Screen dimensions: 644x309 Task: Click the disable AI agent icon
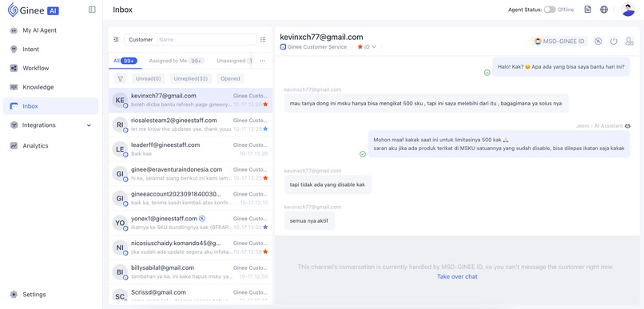[598, 41]
